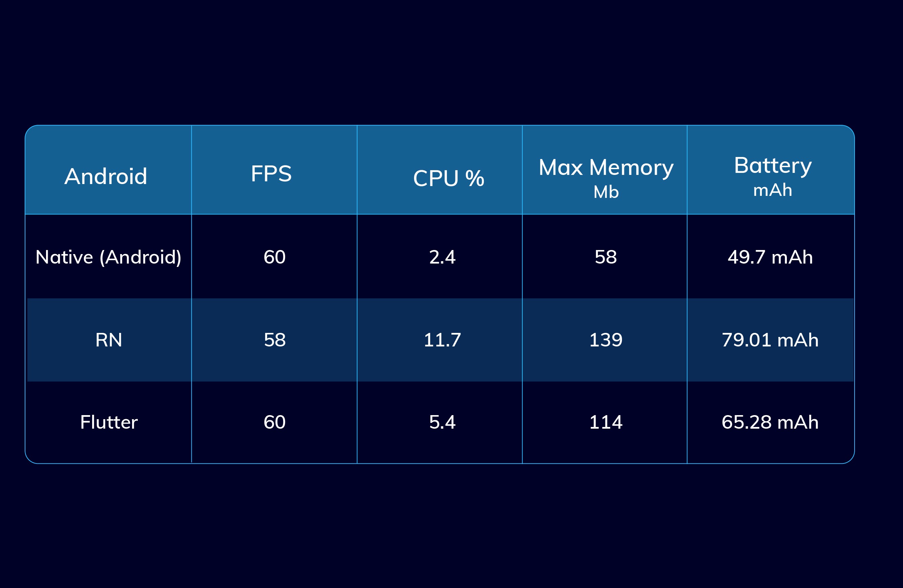Select the Flutter row label
The image size is (903, 588).
pos(108,422)
